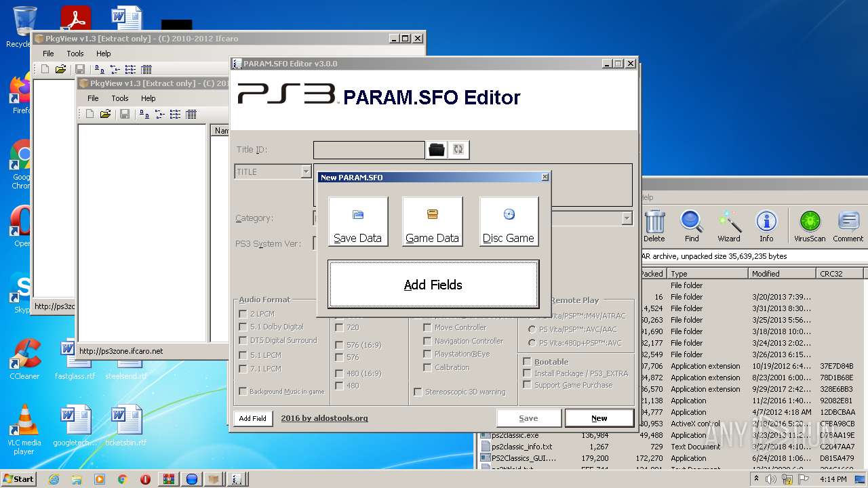This screenshot has height=488, width=868.
Task: Open googletech rtf document on desktop
Action: [x=75, y=426]
